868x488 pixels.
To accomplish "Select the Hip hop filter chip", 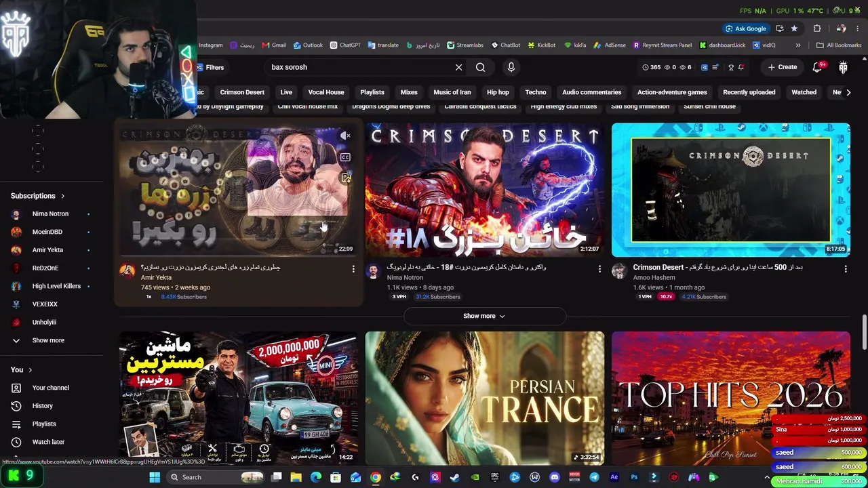I will click(x=498, y=92).
